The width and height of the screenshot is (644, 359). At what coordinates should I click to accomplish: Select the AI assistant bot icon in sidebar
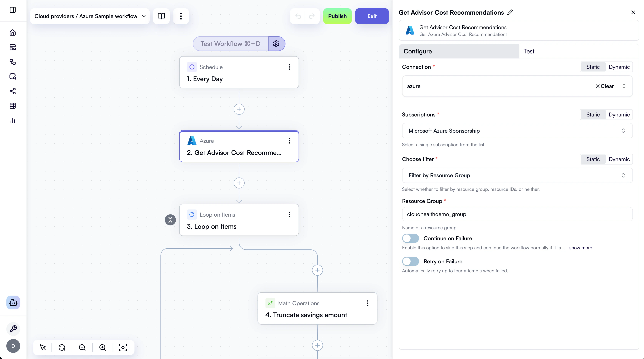(13, 302)
